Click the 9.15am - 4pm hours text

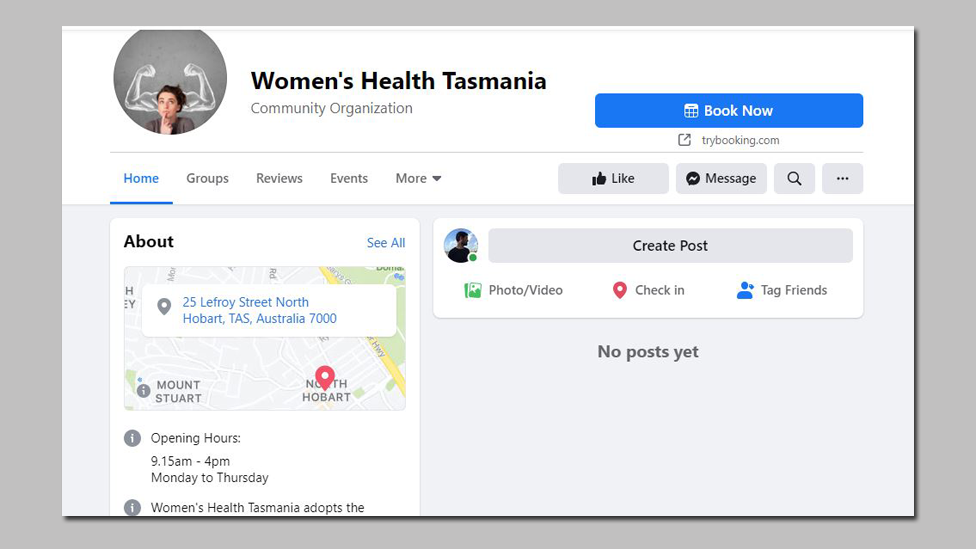[190, 461]
